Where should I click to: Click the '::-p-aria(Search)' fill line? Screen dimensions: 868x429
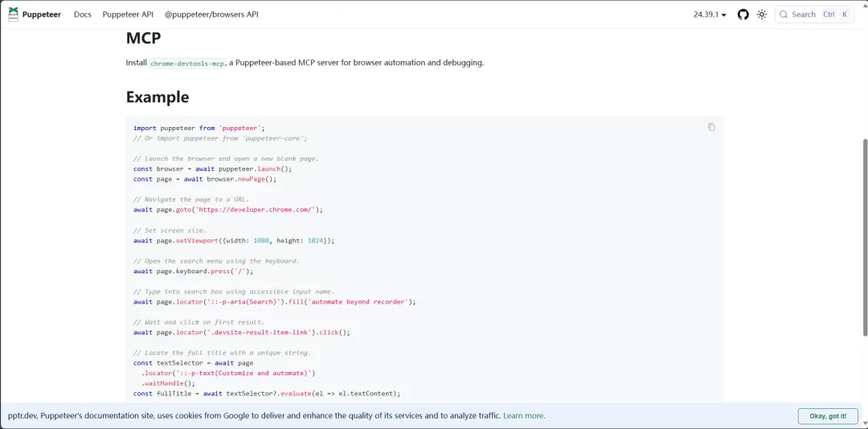click(275, 302)
